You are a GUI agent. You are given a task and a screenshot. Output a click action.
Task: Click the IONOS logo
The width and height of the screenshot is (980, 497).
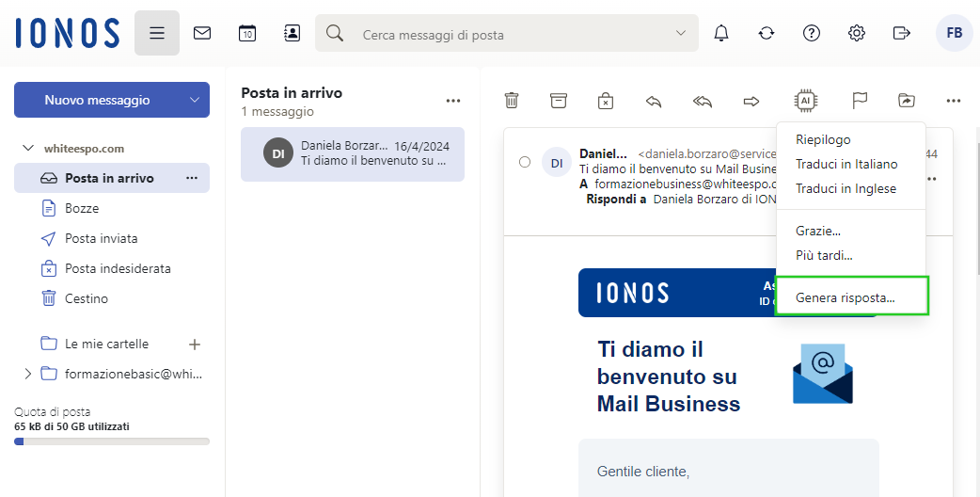67,33
